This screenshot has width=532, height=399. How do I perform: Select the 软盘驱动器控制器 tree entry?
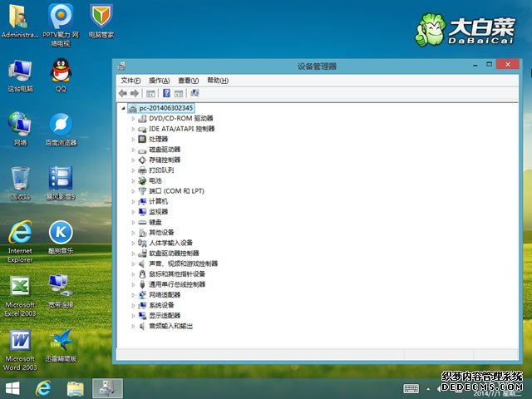coord(174,254)
